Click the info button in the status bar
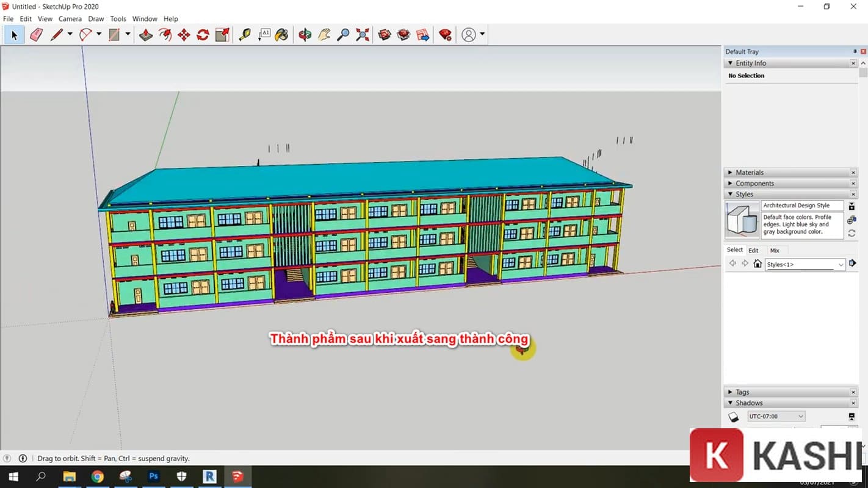868x488 pixels. 22,458
